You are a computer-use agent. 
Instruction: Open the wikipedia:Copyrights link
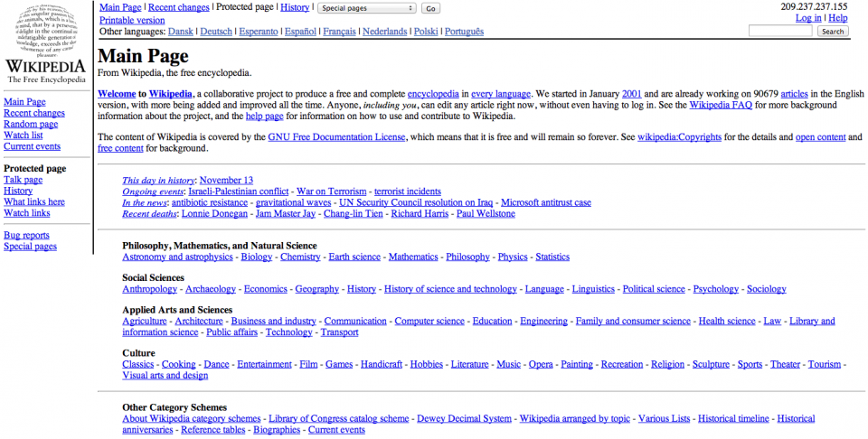coord(679,137)
